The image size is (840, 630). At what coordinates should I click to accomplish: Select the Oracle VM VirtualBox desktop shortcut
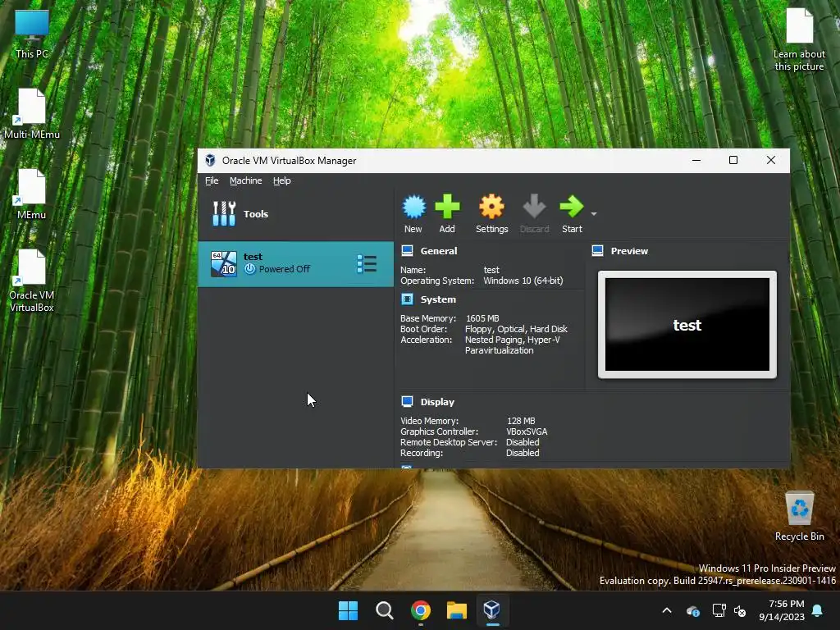[x=32, y=281]
